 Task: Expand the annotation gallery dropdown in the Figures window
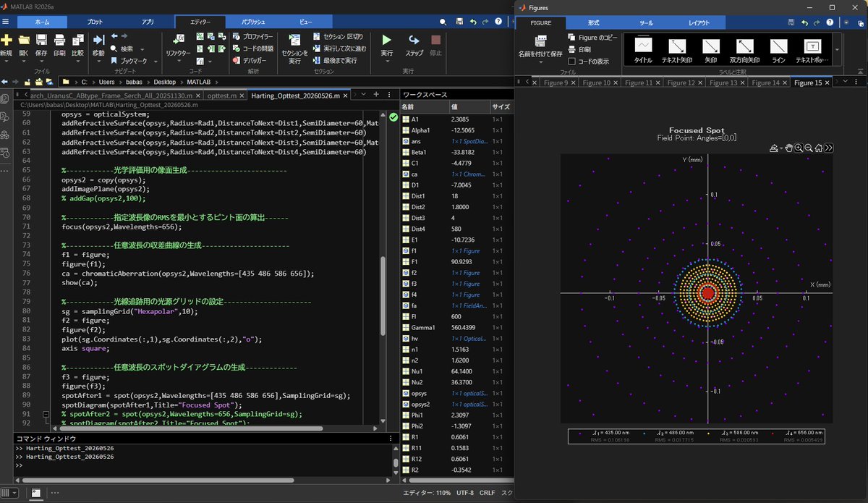tap(837, 50)
